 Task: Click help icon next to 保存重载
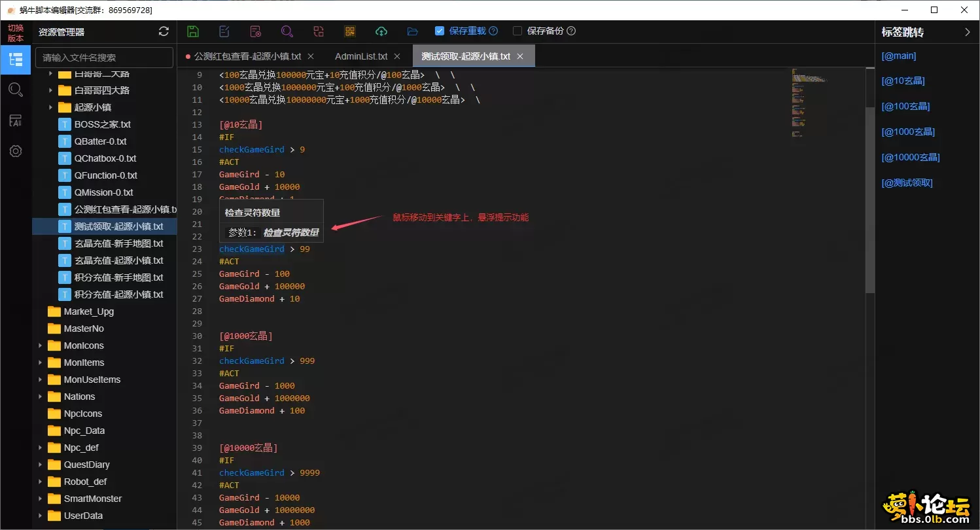[x=493, y=31]
